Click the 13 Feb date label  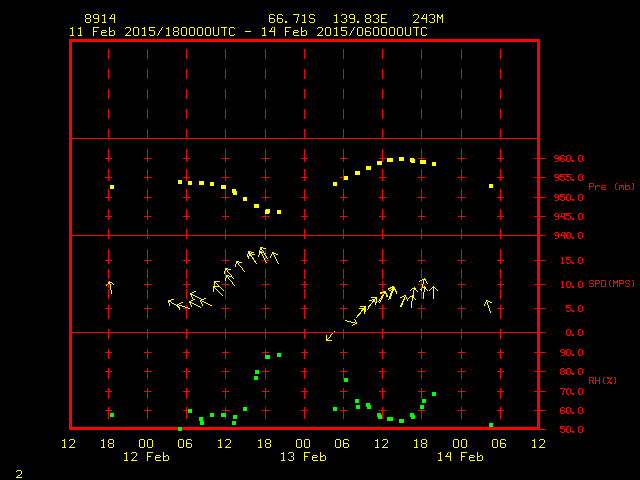(x=302, y=456)
